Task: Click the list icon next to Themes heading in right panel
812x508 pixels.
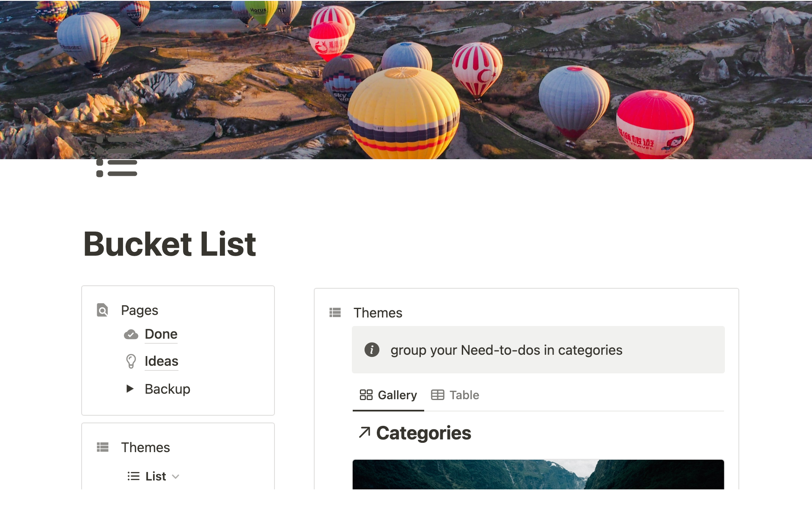Action: [x=335, y=313]
